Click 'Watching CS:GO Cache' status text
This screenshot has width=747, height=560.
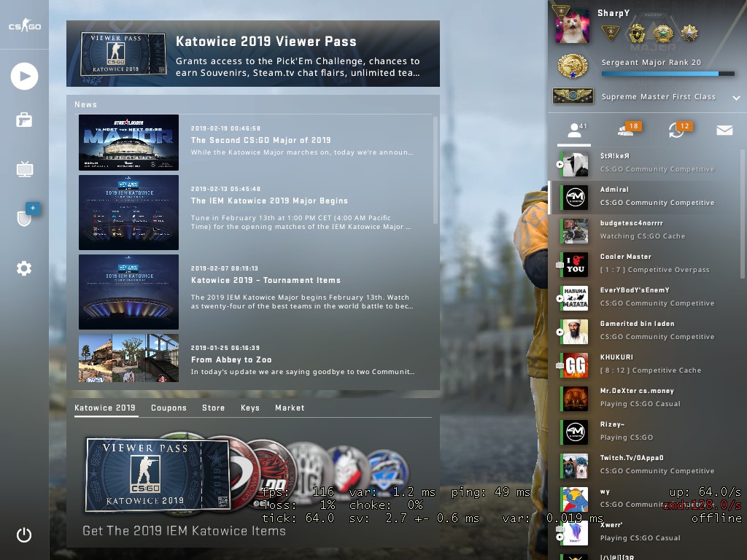[642, 236]
